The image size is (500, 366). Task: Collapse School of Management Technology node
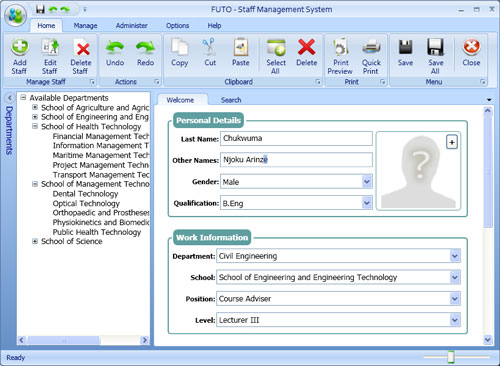(x=35, y=184)
